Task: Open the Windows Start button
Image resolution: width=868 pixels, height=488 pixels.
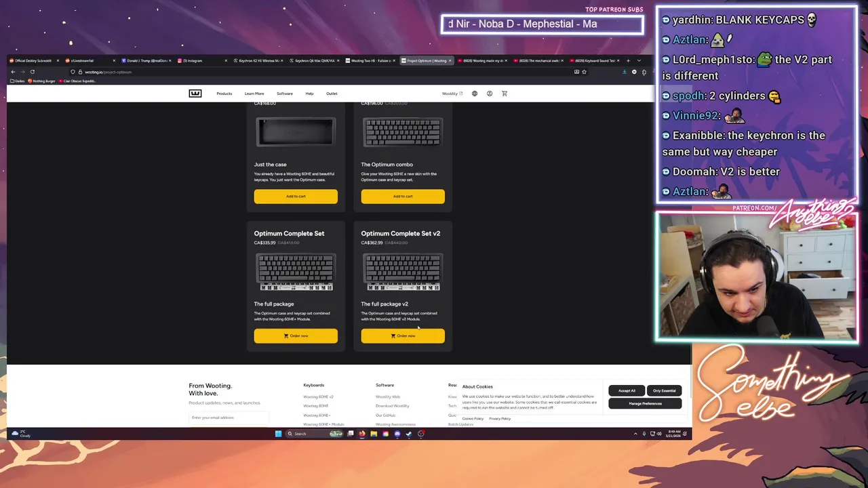Action: tap(278, 434)
